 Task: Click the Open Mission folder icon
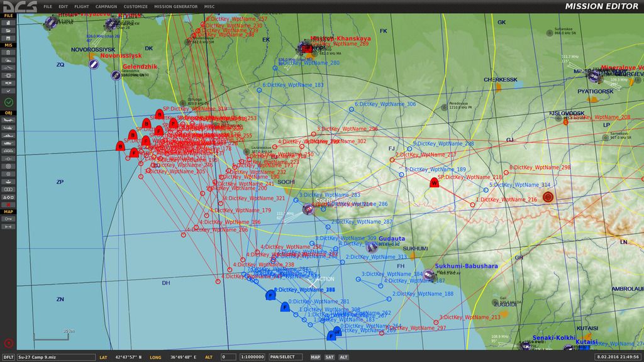(x=8, y=30)
